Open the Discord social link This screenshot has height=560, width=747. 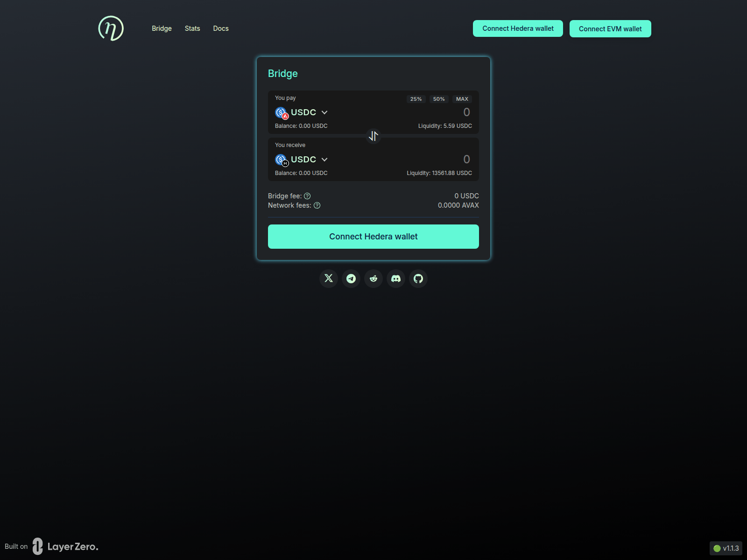[x=396, y=279]
